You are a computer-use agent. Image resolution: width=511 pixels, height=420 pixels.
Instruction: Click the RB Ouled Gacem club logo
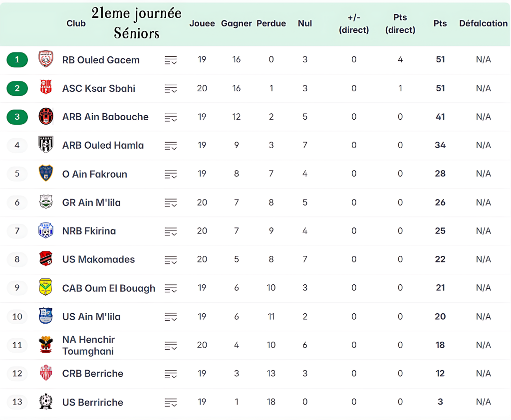click(x=46, y=59)
